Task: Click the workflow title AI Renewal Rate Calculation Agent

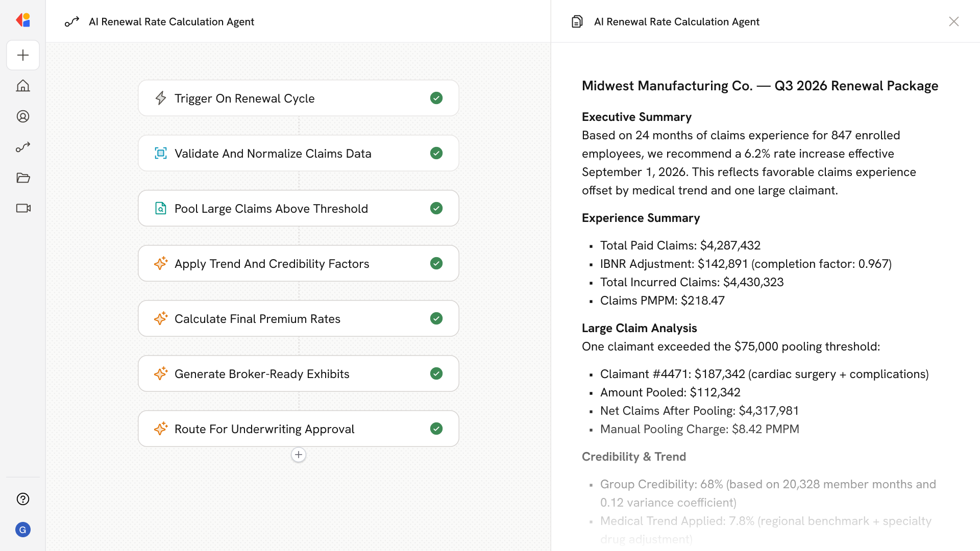Action: 171,22
